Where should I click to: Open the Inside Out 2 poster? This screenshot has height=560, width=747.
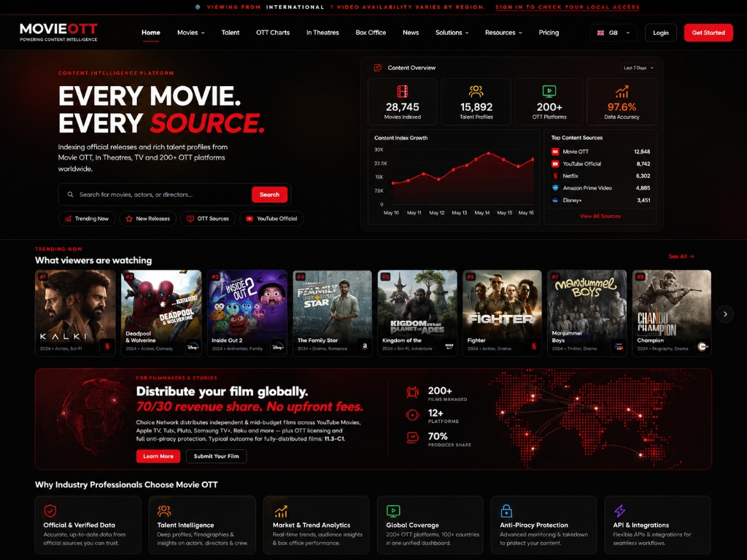247,313
